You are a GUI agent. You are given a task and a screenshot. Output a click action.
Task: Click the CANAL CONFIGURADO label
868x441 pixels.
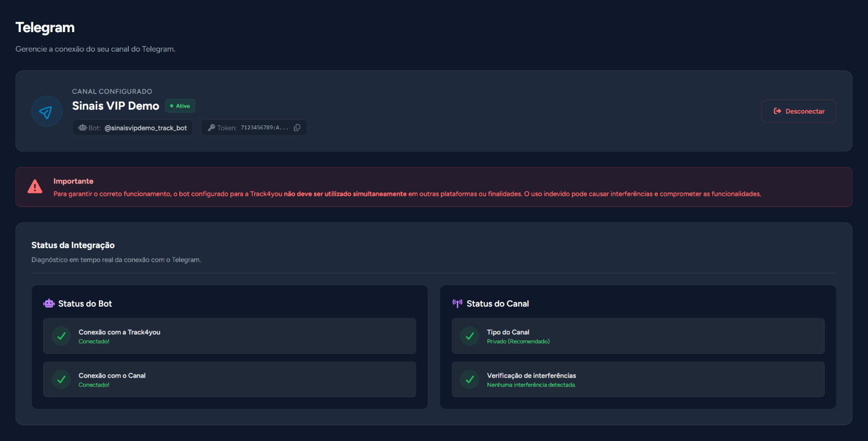(112, 91)
